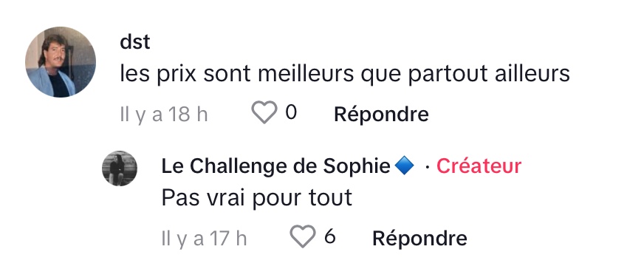Click the blue diamond badge beside Sophie's name
Image resolution: width=644 pixels, height=269 pixels.
pyautogui.click(x=404, y=166)
